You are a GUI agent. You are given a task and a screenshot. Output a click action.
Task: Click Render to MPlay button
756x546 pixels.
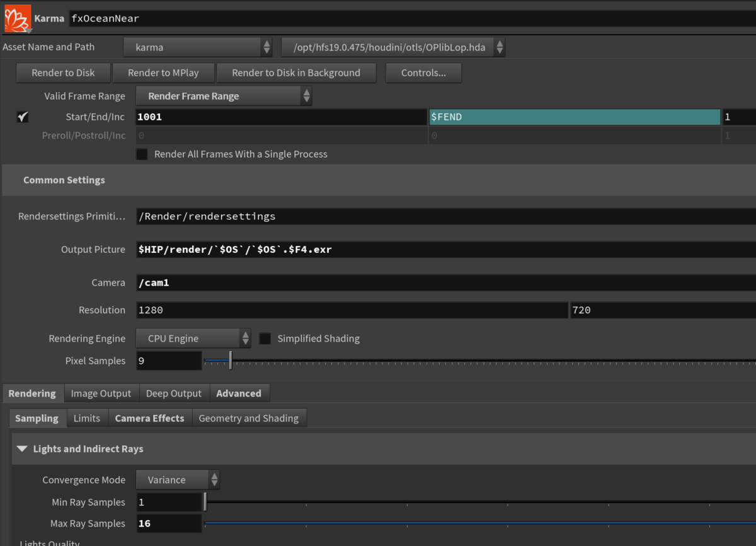pyautogui.click(x=163, y=73)
